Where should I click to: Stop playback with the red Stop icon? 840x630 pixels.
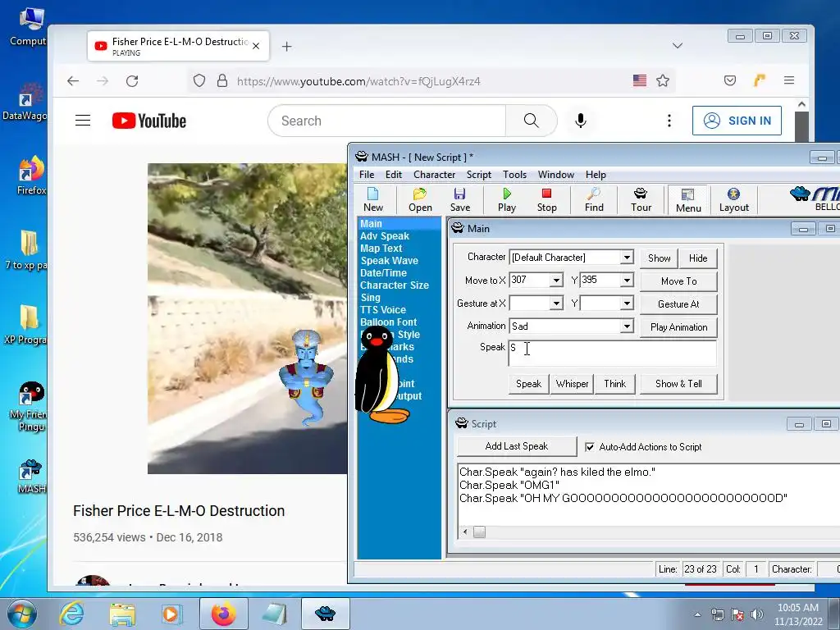(x=546, y=200)
